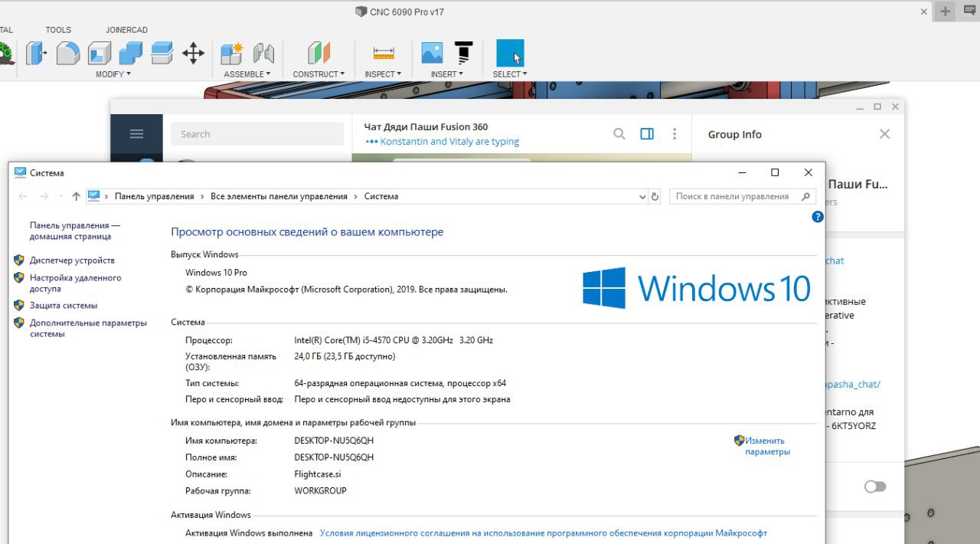Open Microsoft license agreement terms link

543,533
